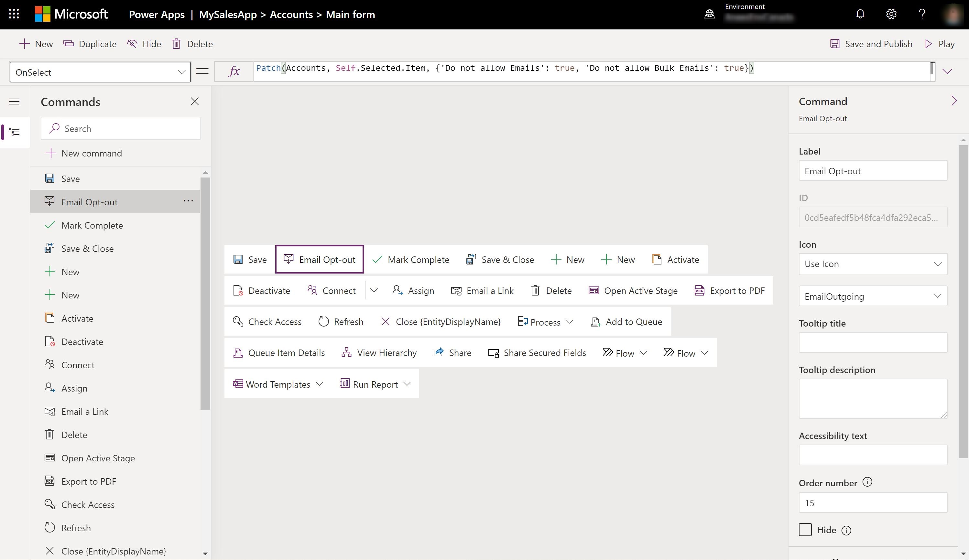Click the MySalesApp breadcrumb
Screen dimensions: 969x560
[x=228, y=15]
